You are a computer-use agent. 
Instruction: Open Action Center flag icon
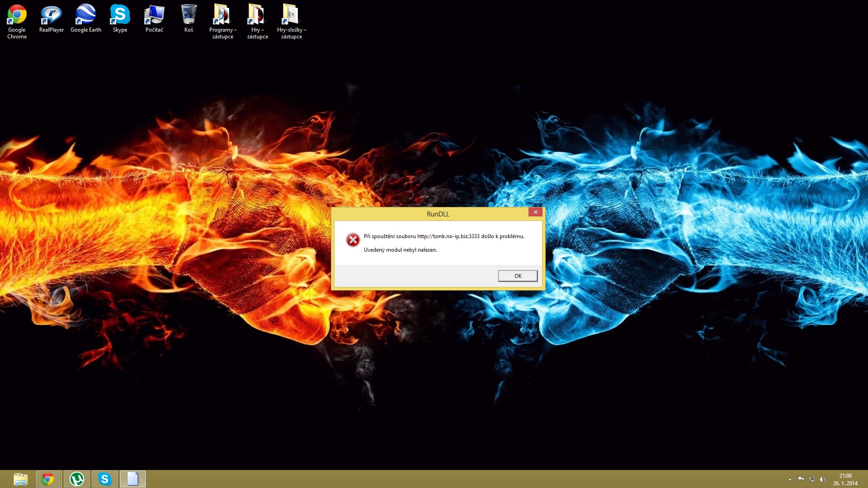(801, 479)
